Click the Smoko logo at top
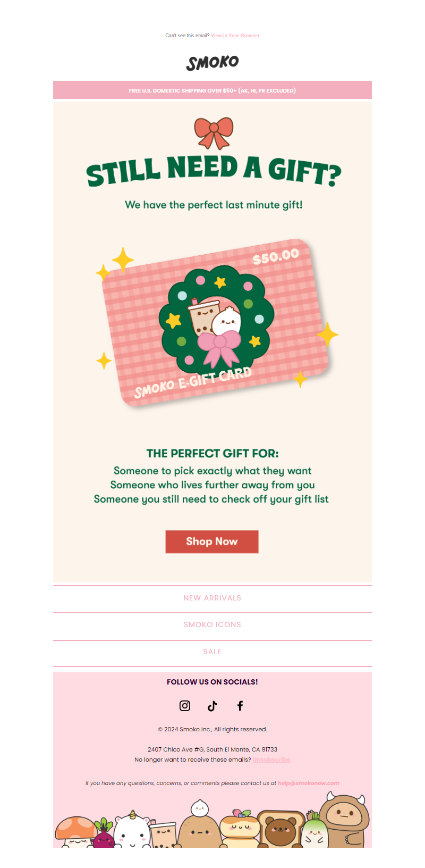The image size is (425, 868). (x=212, y=63)
